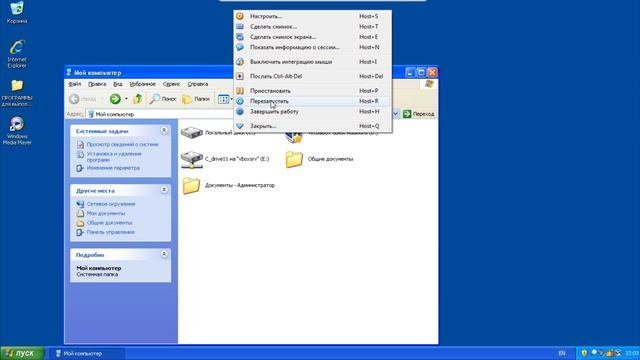Open the Правка menu
This screenshot has height=360, width=640.
click(x=97, y=84)
